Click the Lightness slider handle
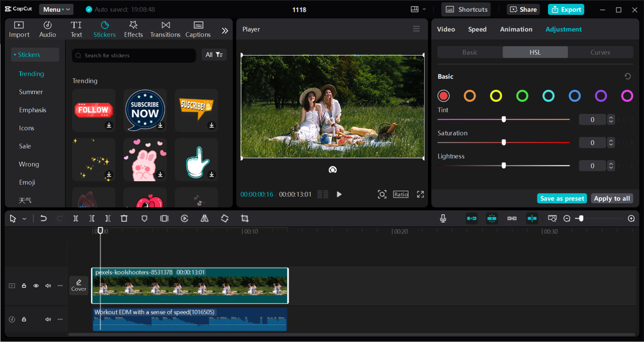The height and width of the screenshot is (342, 644). coord(504,165)
